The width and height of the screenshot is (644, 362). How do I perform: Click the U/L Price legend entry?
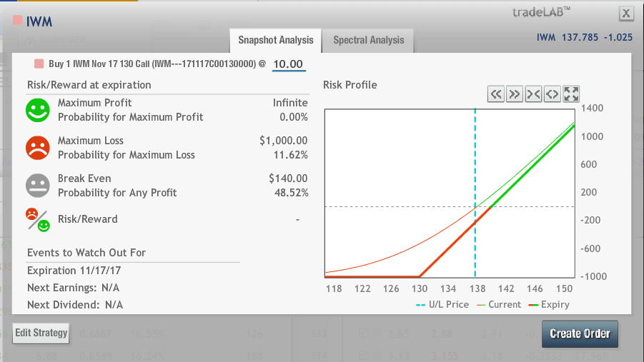pyautogui.click(x=442, y=305)
